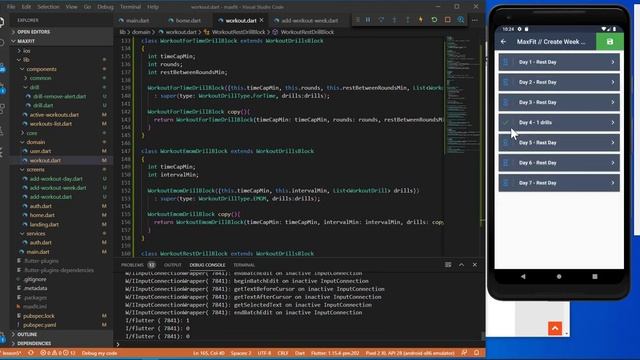Expand the common folder
640x360 pixels.
(40, 78)
